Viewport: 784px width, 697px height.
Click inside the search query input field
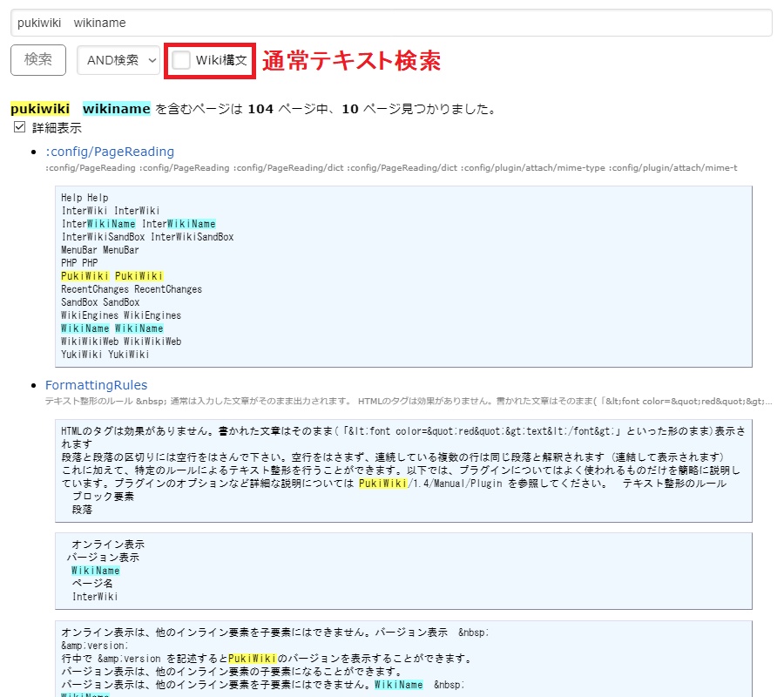[348, 23]
